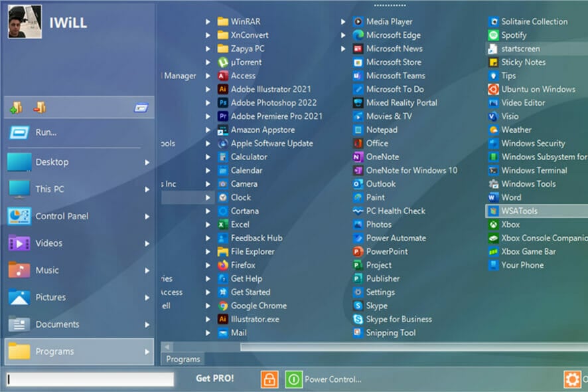
Task: Open the Videos menu entry
Action: (x=79, y=243)
